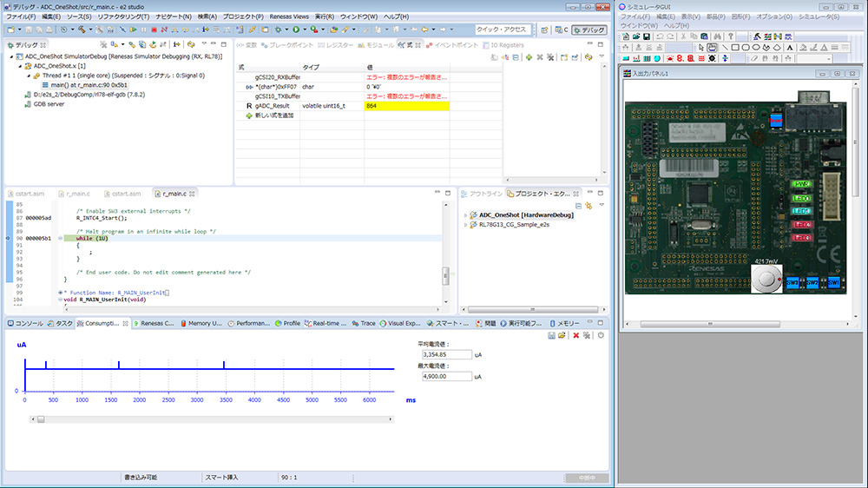Open the ファイル(F) menu in e2 studio

(x=21, y=16)
